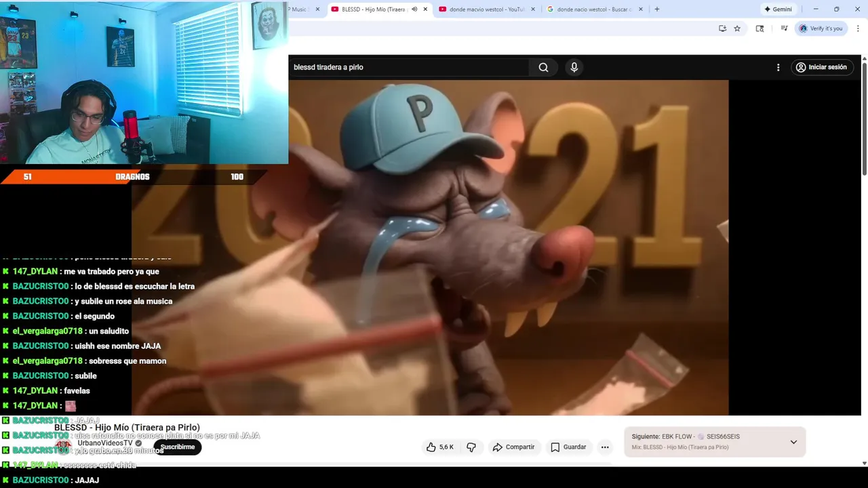Image resolution: width=868 pixels, height=488 pixels.
Task: Dislike the video with thumbs down
Action: click(471, 447)
